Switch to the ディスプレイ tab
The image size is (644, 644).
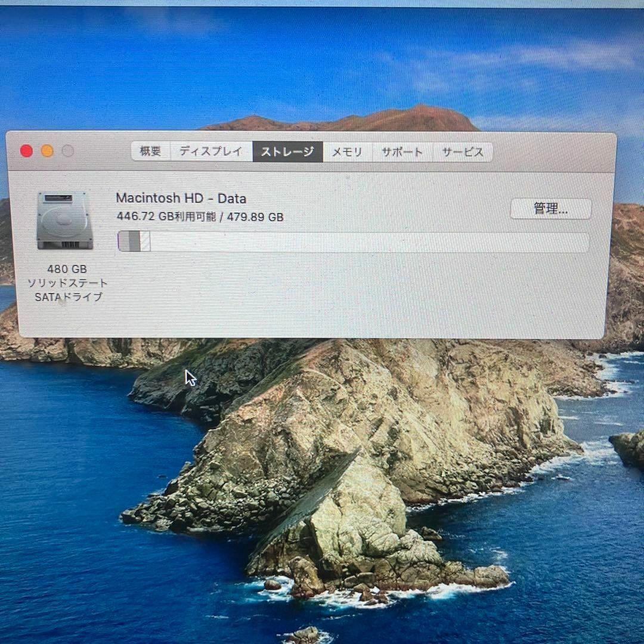210,152
